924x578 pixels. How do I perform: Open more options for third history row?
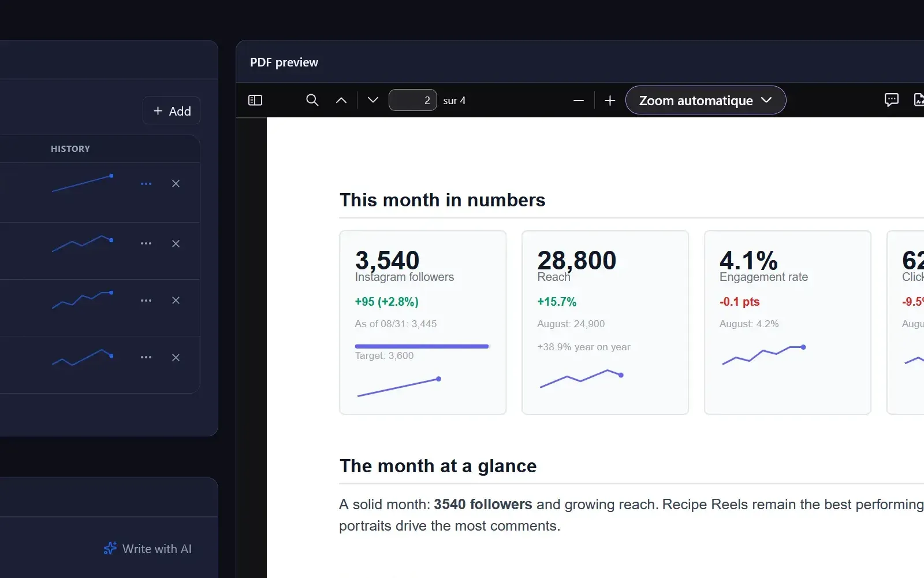click(x=146, y=301)
